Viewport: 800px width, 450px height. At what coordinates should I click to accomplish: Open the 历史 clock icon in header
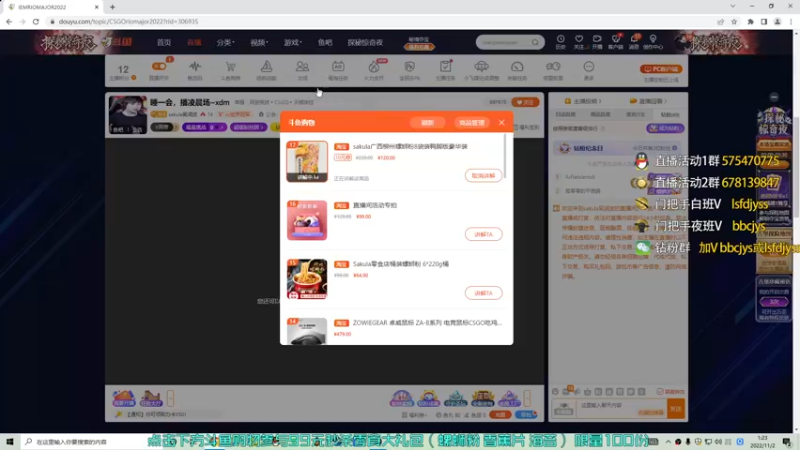click(560, 39)
